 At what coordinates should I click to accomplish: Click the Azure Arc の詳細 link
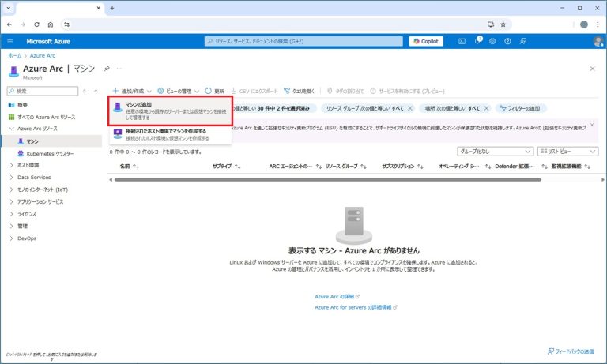point(337,296)
